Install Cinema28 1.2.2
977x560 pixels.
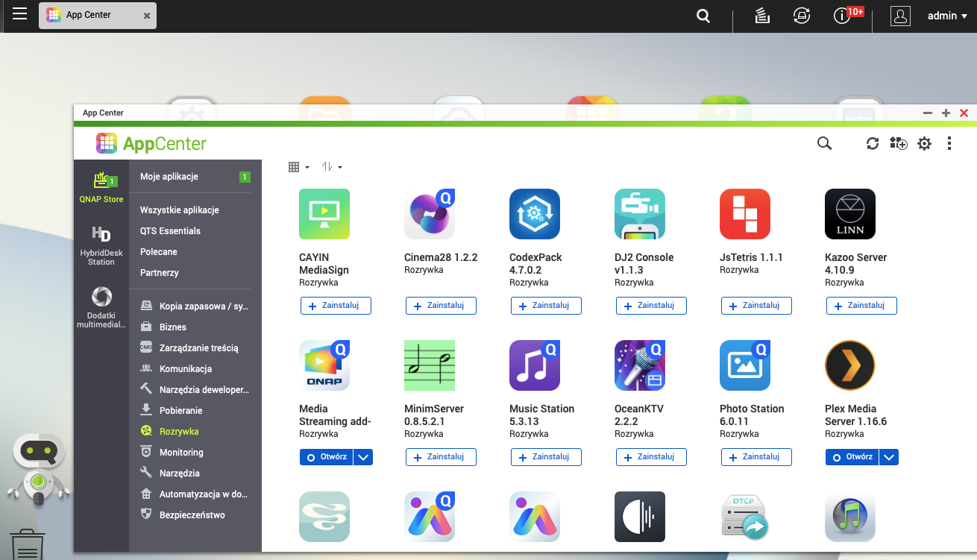(441, 306)
